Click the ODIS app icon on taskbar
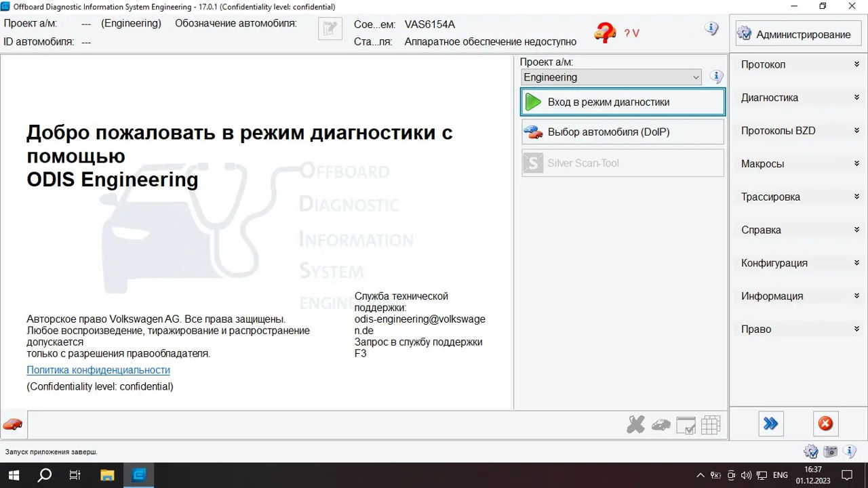Image resolution: width=868 pixels, height=488 pixels. 139,475
